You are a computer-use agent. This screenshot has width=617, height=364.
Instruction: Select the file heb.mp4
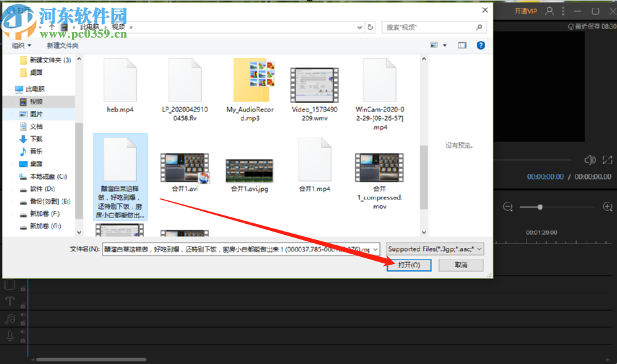point(120,86)
